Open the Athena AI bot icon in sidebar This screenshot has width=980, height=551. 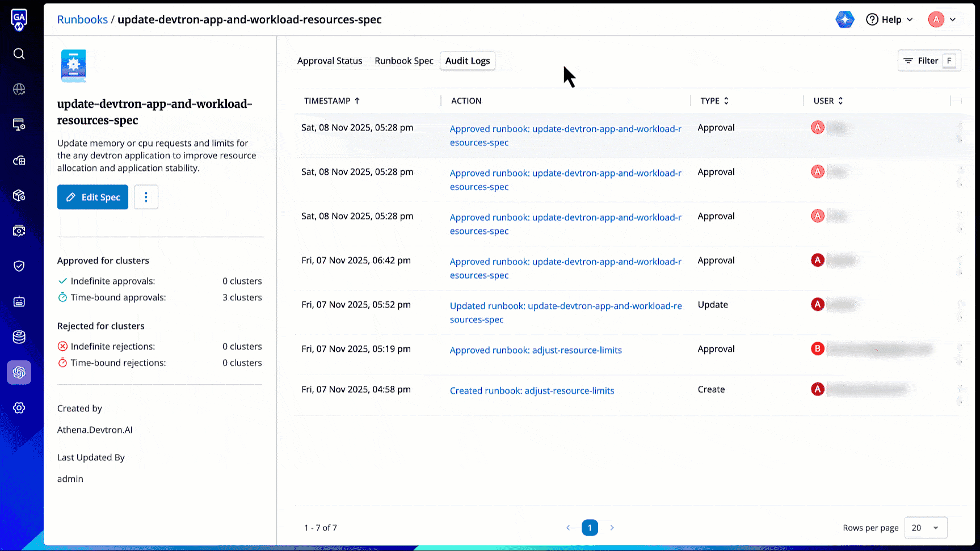click(x=19, y=372)
